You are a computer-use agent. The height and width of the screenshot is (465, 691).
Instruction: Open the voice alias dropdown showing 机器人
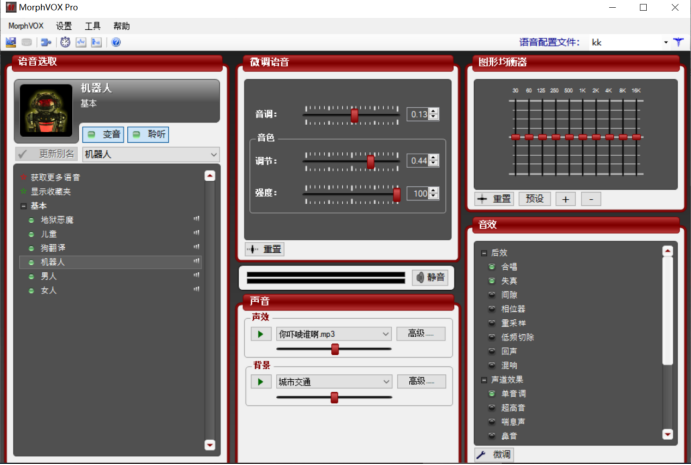pos(151,154)
